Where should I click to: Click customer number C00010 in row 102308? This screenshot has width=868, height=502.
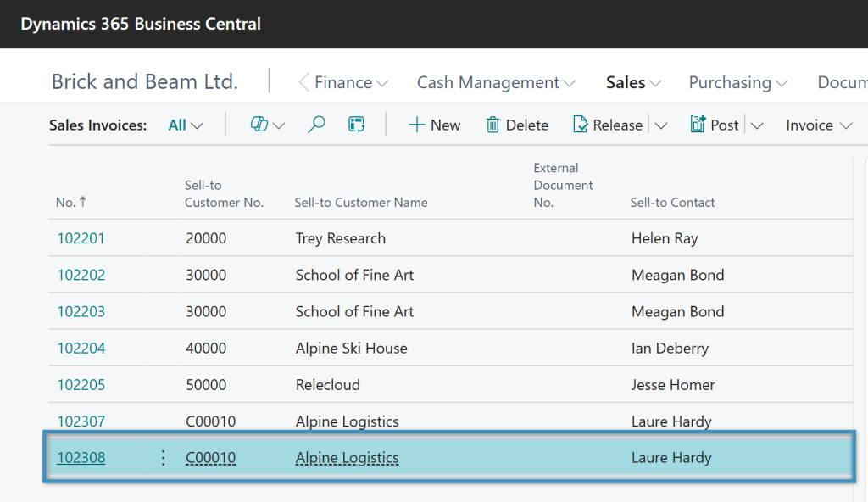[210, 458]
